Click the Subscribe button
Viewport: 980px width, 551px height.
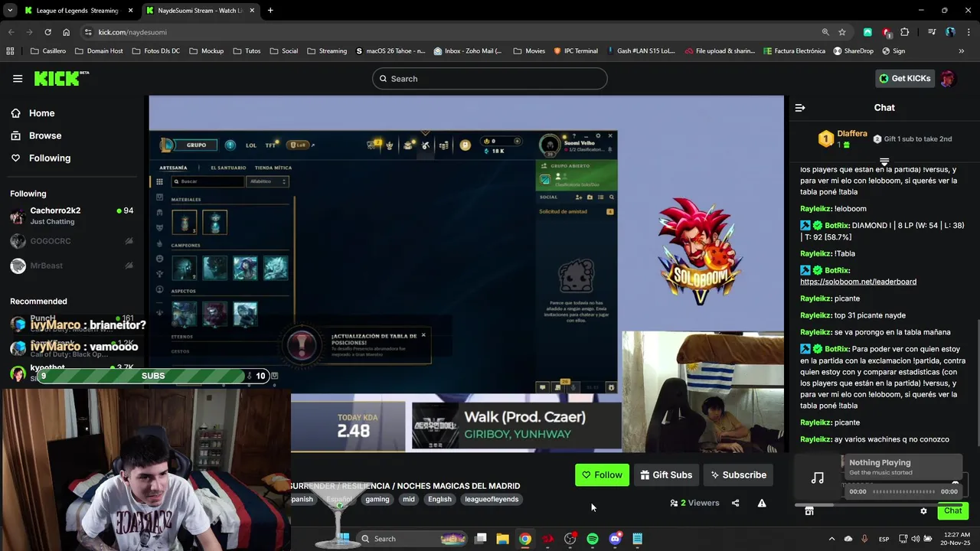coord(738,474)
